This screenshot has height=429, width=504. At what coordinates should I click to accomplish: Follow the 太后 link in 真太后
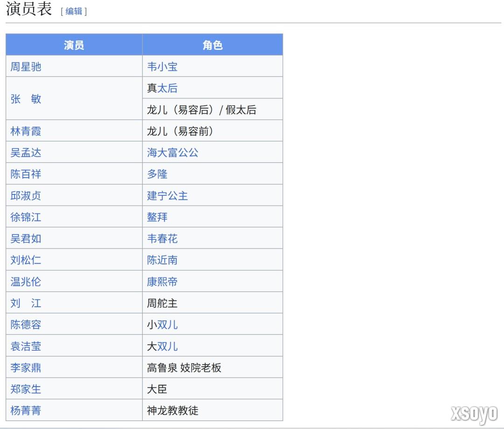tap(168, 88)
